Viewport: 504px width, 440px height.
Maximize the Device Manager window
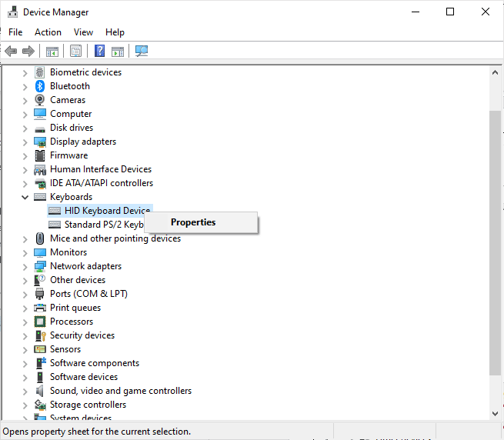[x=450, y=12]
